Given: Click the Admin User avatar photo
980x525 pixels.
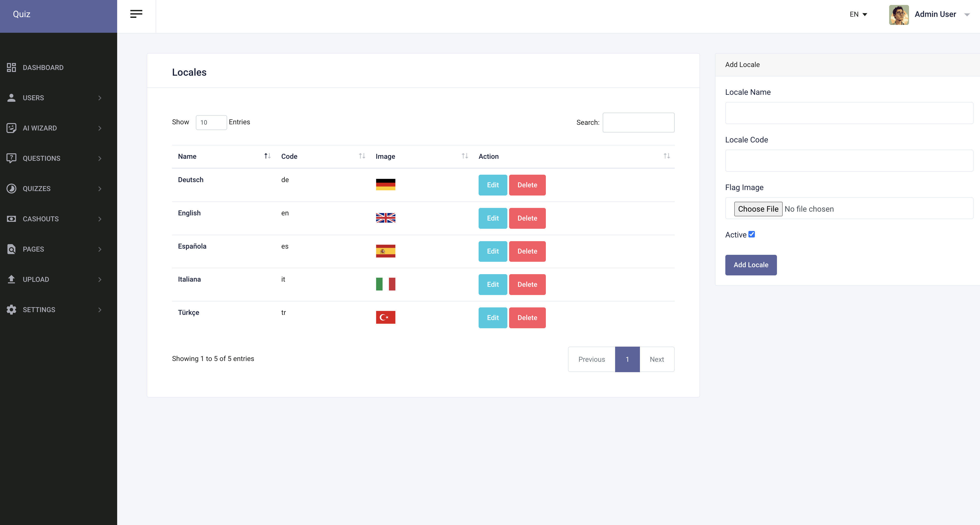Looking at the screenshot, I should (899, 14).
